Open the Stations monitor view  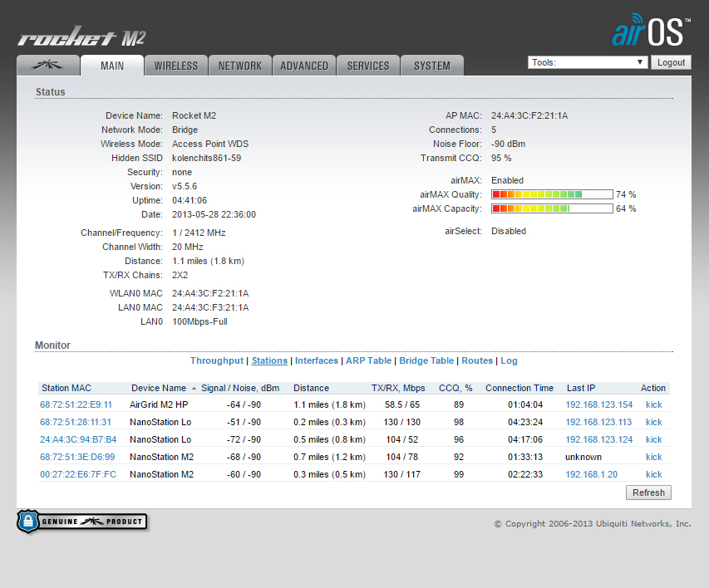(269, 360)
